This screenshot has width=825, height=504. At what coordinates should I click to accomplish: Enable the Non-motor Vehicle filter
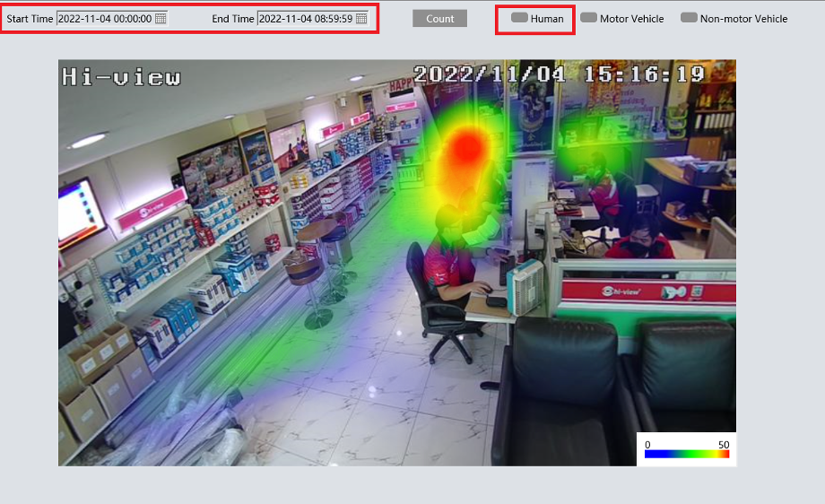tap(689, 18)
